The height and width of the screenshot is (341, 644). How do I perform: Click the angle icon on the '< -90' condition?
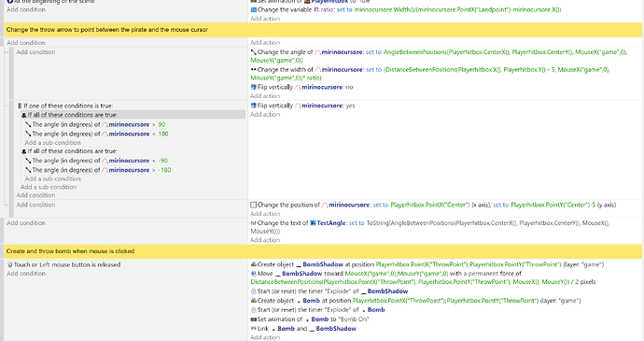(28, 161)
